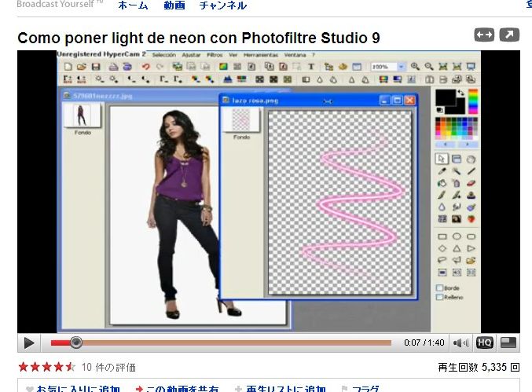This screenshot has width=532, height=392.
Task: Select the Clone stamp tool
Action: [471, 195]
